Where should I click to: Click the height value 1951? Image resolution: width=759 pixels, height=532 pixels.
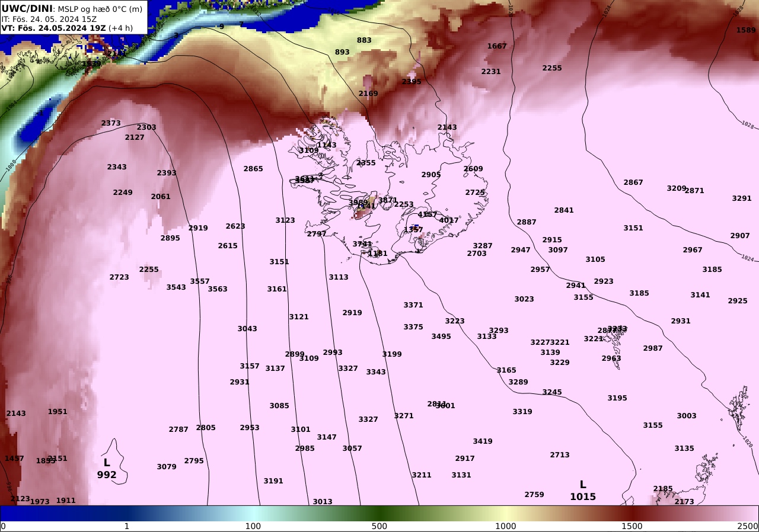58,412
